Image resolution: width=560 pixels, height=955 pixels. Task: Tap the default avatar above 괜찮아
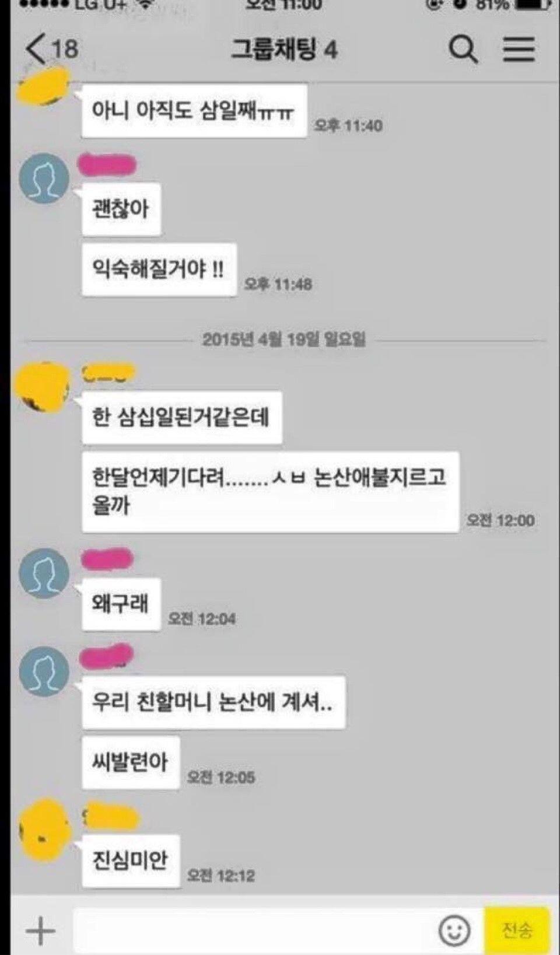click(x=44, y=178)
